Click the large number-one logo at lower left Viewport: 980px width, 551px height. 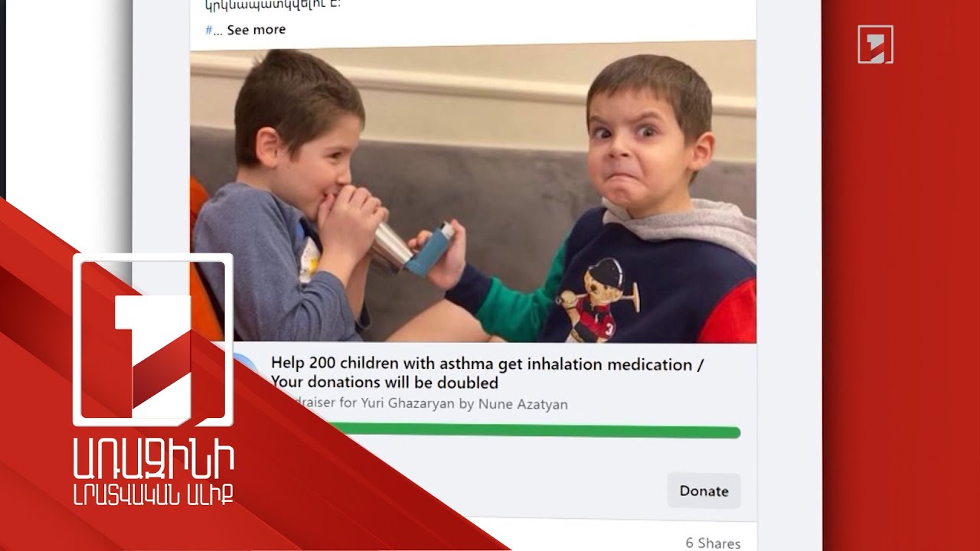153,340
